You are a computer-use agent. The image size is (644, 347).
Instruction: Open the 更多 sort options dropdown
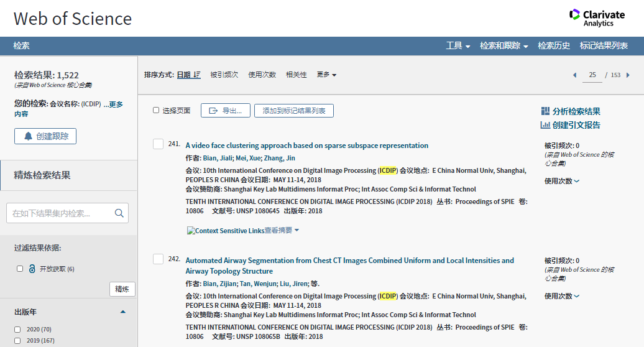[x=326, y=75]
